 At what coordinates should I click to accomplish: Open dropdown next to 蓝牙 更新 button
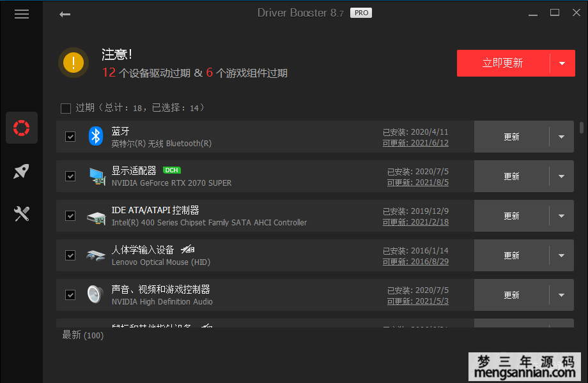561,137
